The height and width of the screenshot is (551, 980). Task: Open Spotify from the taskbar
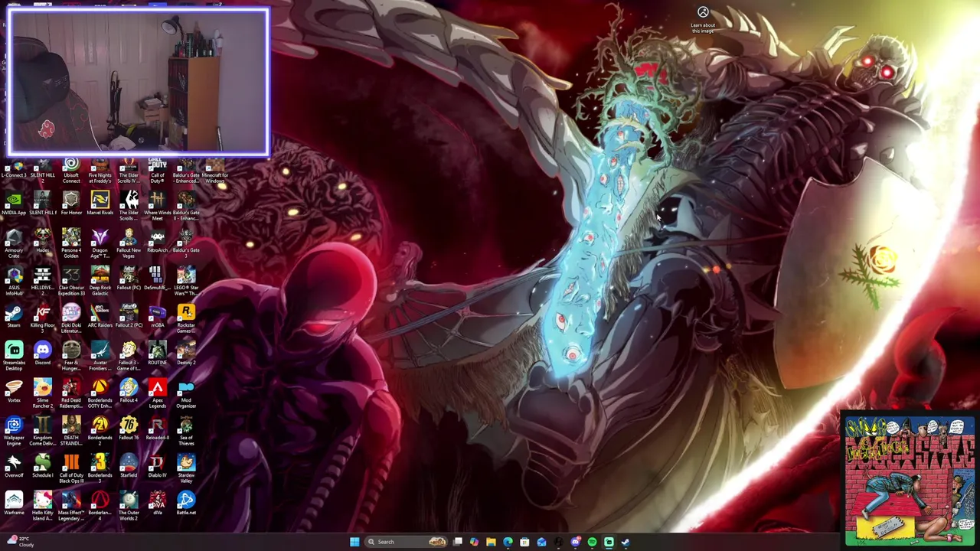pos(592,542)
